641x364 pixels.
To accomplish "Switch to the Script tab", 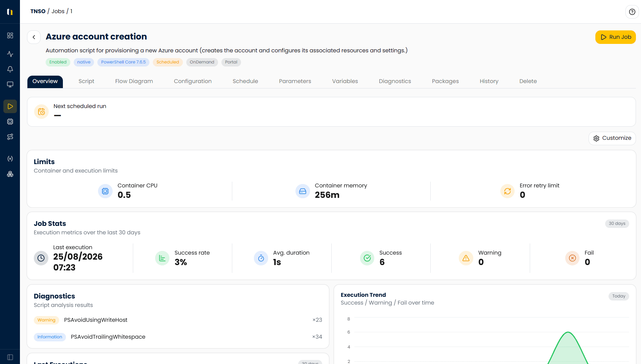I will tap(86, 81).
